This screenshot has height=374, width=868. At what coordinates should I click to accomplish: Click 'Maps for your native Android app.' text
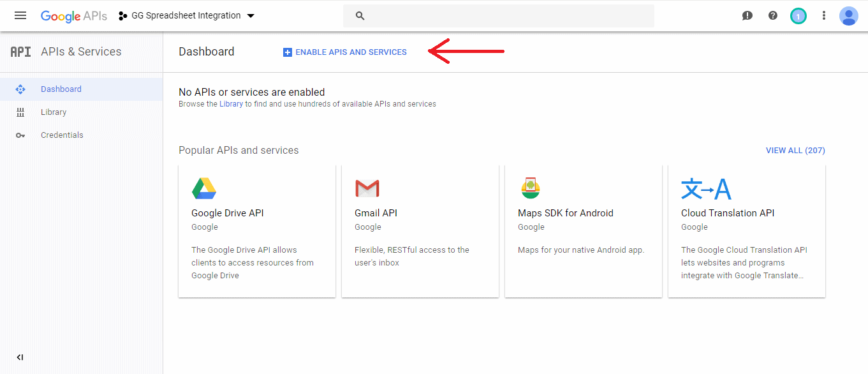(581, 250)
